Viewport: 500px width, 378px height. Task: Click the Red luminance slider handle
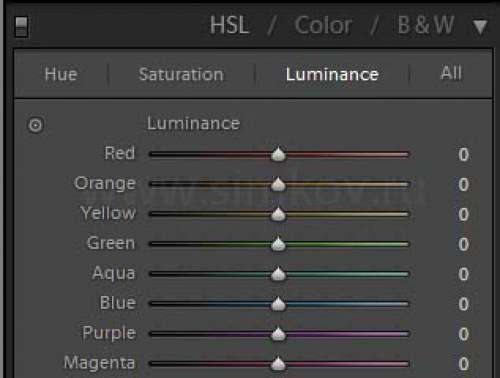pos(278,154)
